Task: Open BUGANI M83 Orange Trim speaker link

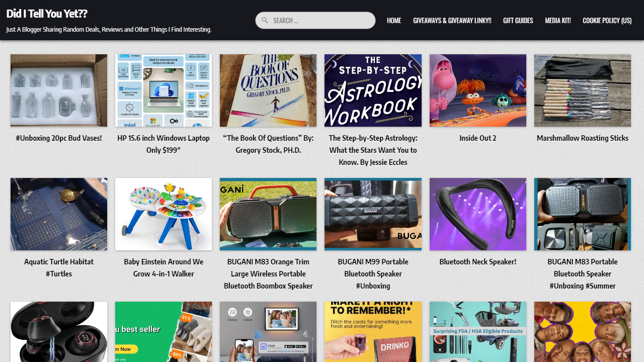Action: pos(268,274)
